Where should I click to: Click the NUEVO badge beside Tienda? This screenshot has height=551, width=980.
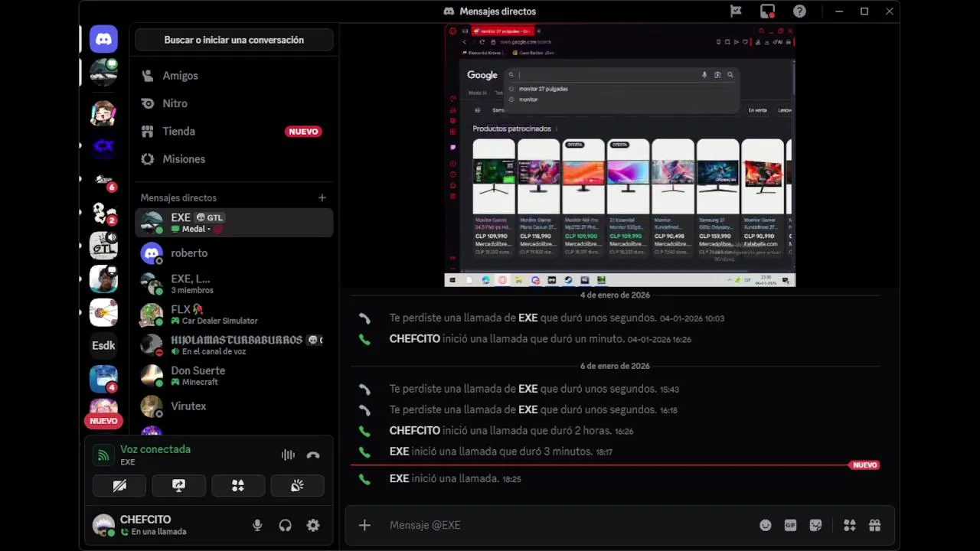tap(303, 132)
